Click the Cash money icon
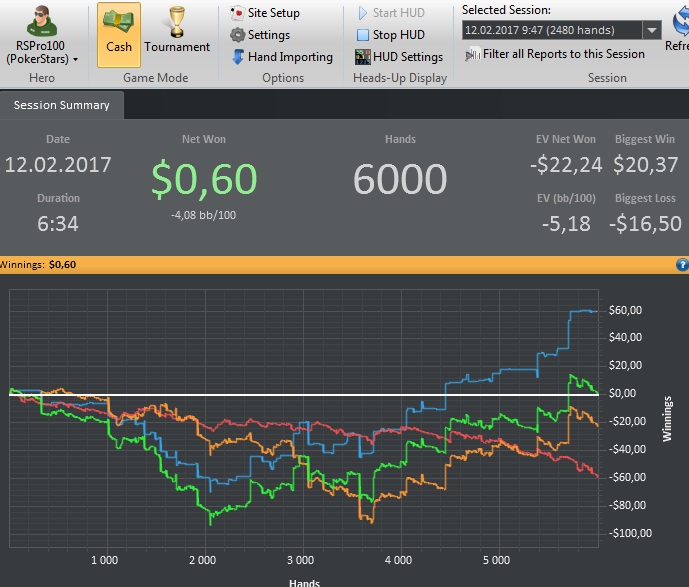Image resolution: width=689 pixels, height=587 pixels. 118,22
